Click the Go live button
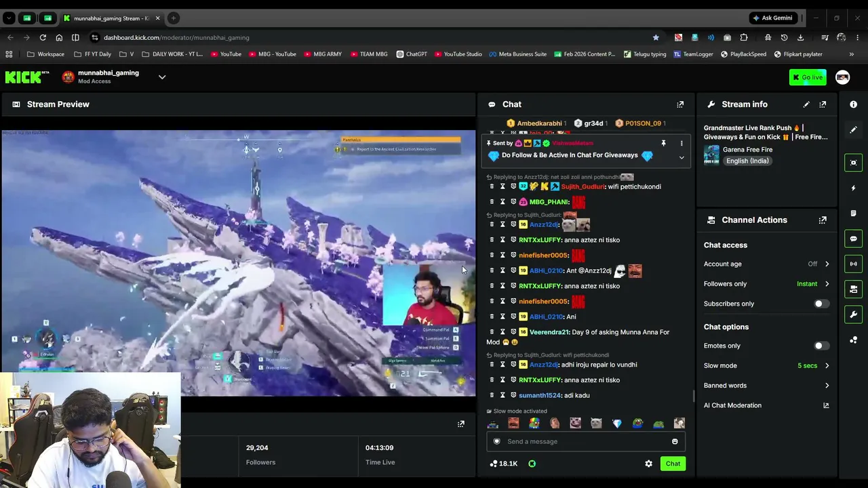Screen dimensions: 868x488 tap(808, 77)
